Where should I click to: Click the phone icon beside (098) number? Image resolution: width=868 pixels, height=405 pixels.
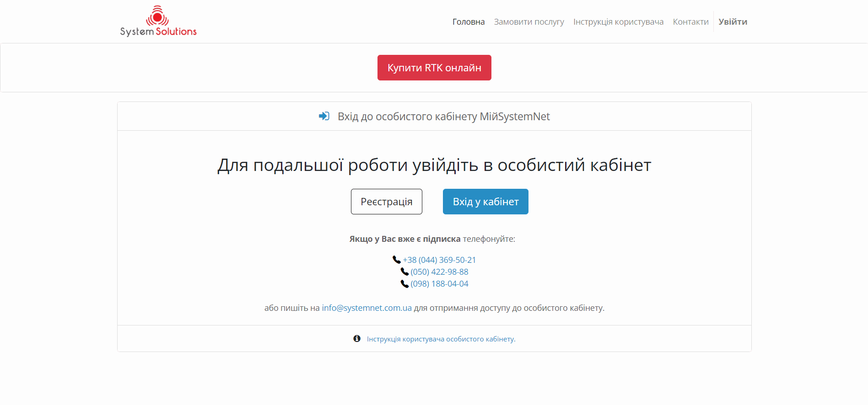[x=404, y=283]
